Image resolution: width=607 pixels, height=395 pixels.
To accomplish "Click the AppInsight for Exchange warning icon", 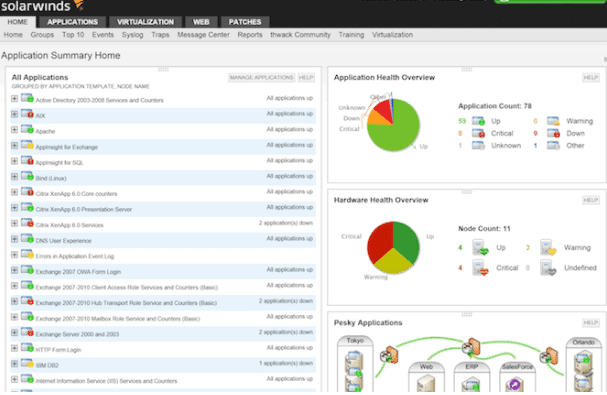I will point(27,145).
